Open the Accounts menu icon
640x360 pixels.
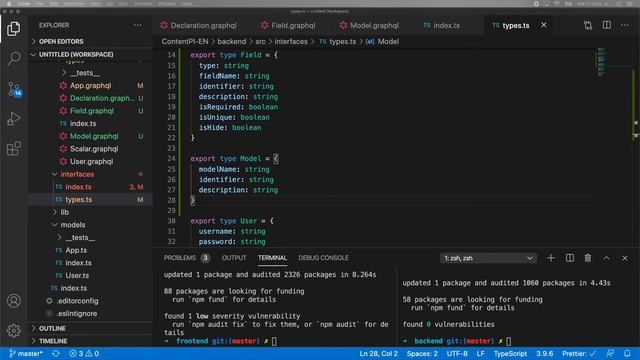coord(13,301)
